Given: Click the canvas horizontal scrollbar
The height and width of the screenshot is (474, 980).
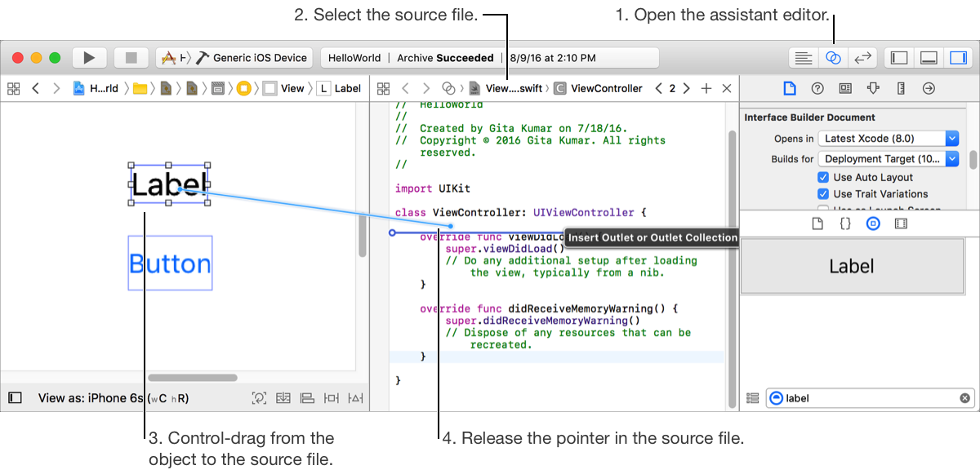Looking at the screenshot, I should [193, 378].
